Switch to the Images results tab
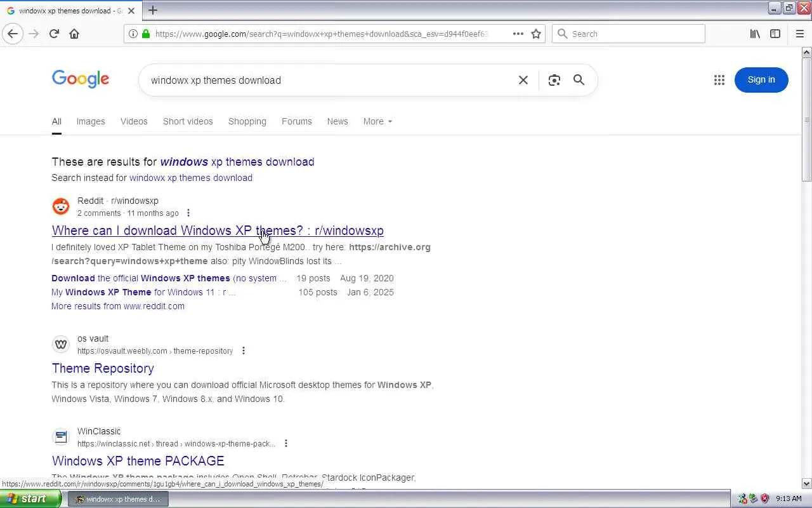 (x=91, y=121)
